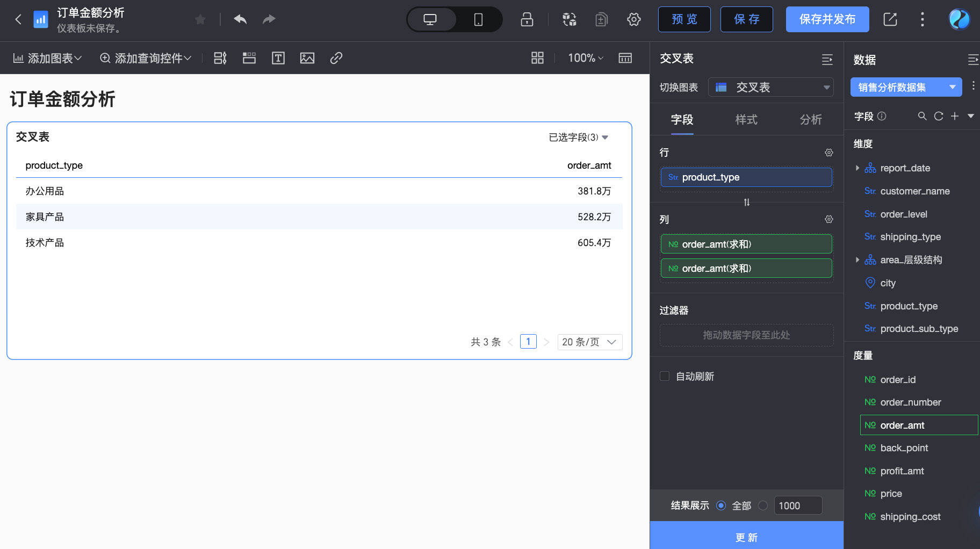Screen dimensions: 980x549
Task: Click the 更新 button
Action: (746, 537)
